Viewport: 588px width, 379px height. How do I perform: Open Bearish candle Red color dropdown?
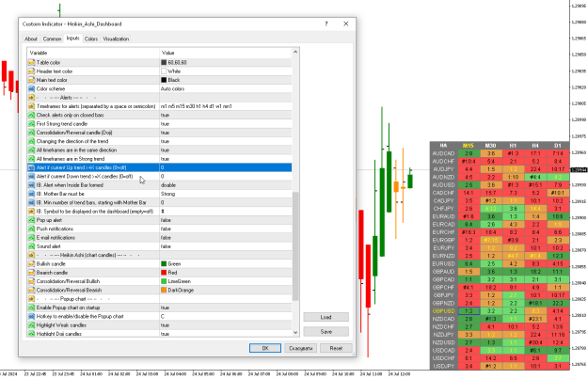(226, 273)
